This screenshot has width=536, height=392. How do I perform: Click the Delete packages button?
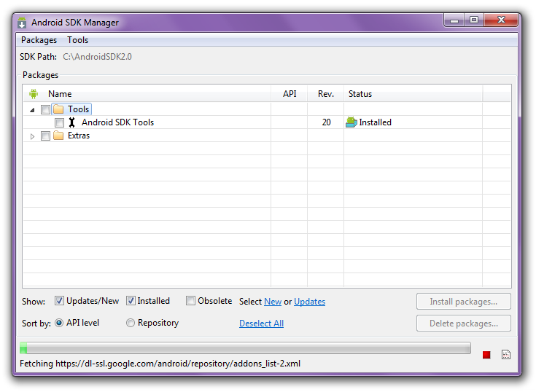click(464, 324)
